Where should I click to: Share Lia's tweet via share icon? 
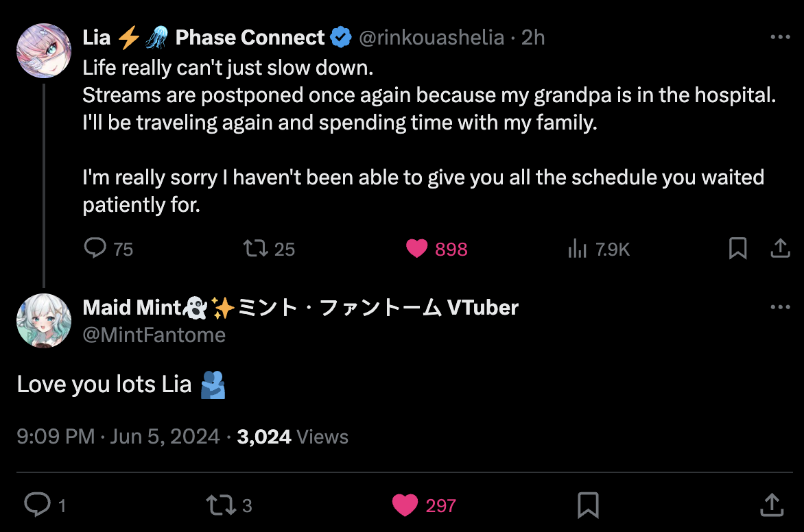coord(780,248)
